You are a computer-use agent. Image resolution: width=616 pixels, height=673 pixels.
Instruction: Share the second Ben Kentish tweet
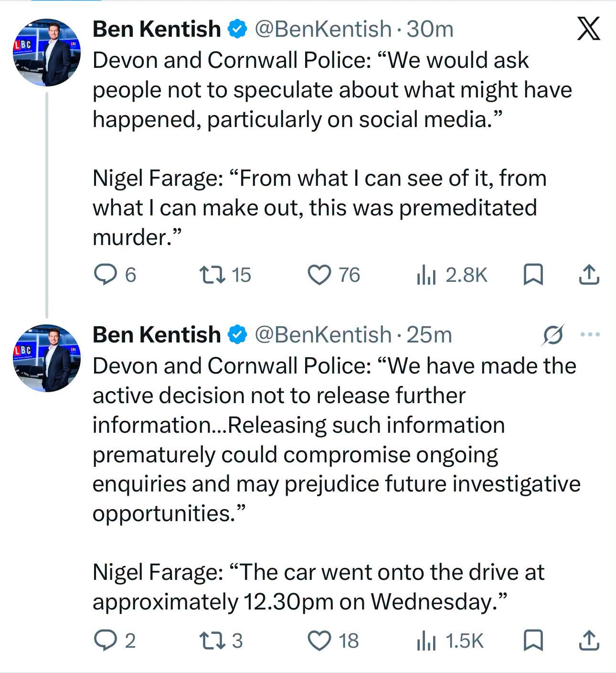click(589, 640)
